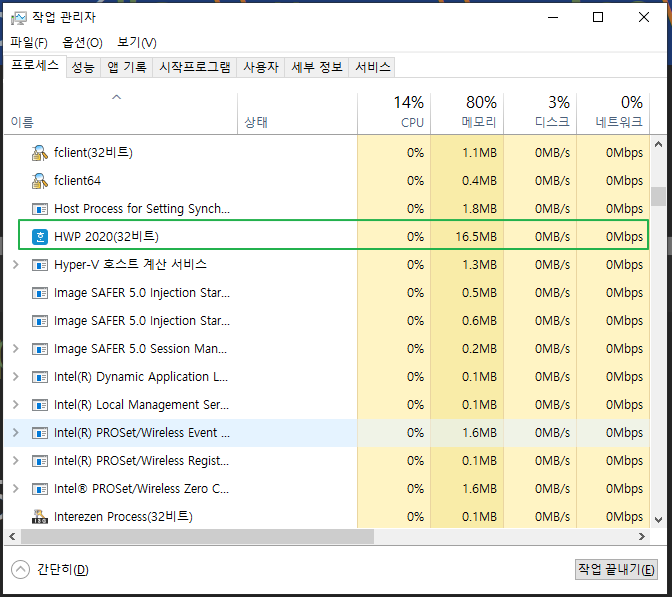Click the 작업 관리자 title bar icon

(x=19, y=18)
